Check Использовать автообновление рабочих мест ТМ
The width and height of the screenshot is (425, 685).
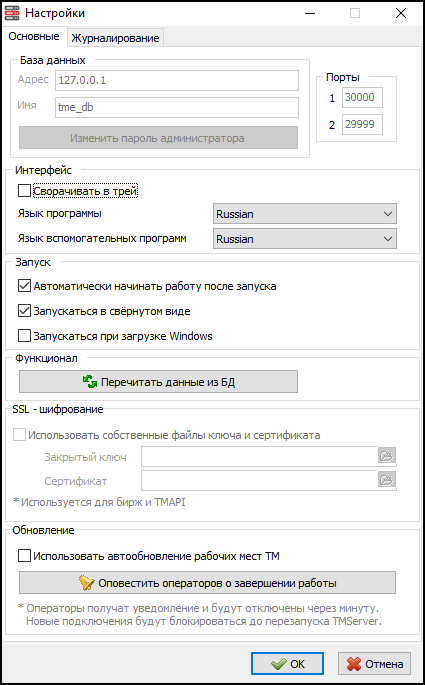coord(24,556)
